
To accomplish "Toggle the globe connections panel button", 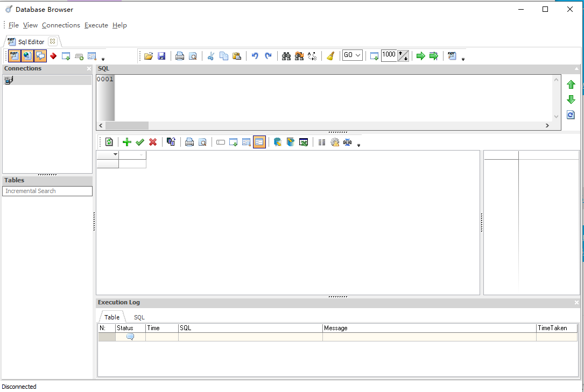I will pyautogui.click(x=27, y=56).
